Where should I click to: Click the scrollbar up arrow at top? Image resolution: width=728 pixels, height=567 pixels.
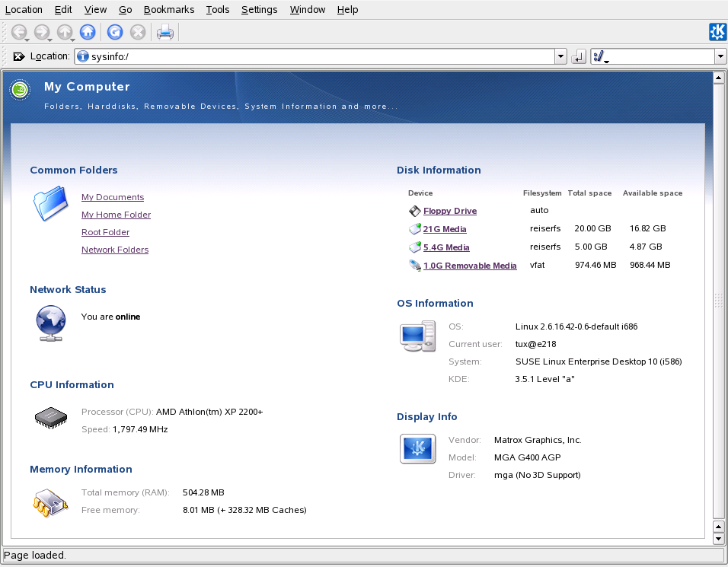point(717,78)
